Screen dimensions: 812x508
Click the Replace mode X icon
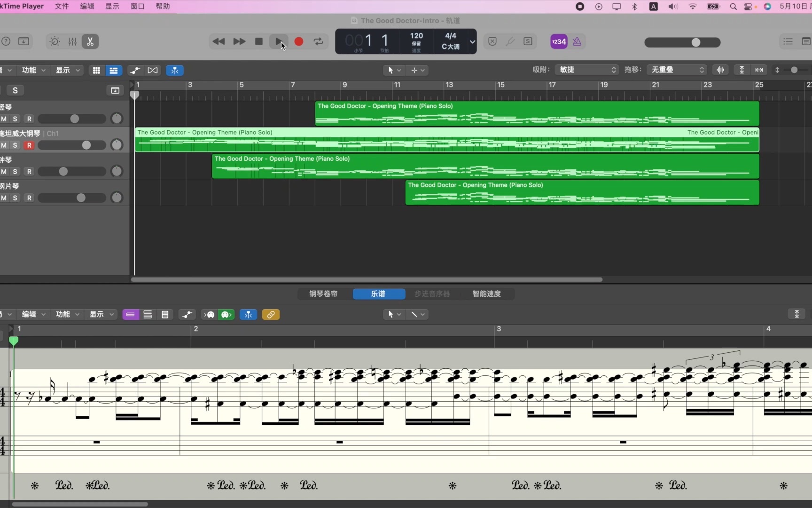click(x=492, y=41)
